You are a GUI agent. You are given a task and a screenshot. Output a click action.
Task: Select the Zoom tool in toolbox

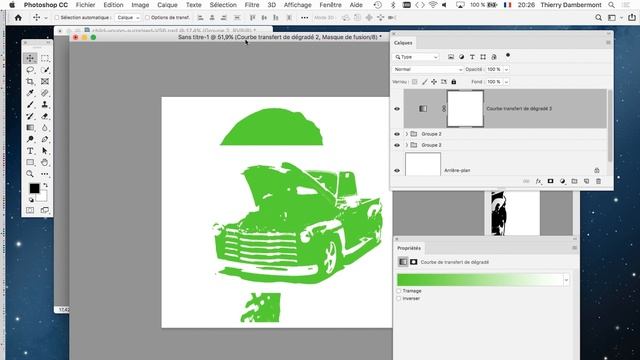[x=30, y=174]
